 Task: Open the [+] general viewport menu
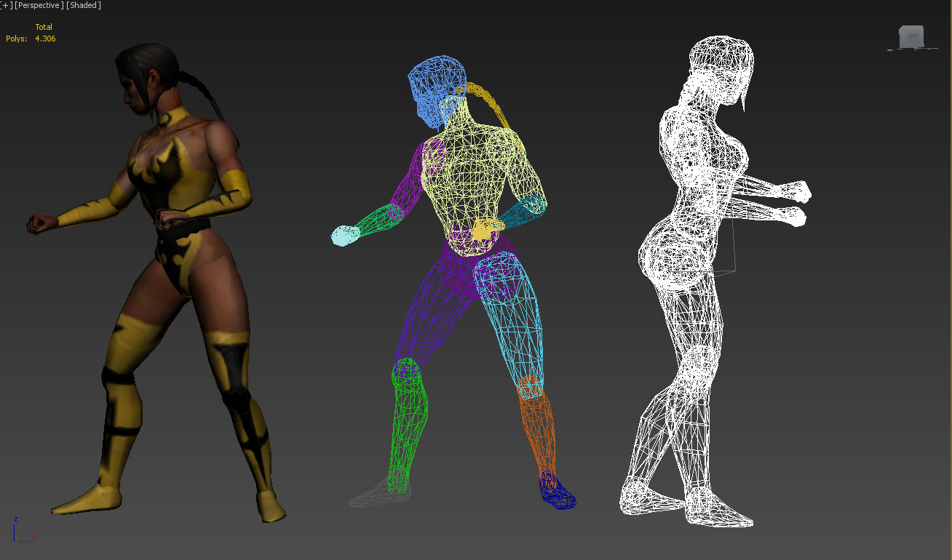(x=7, y=5)
